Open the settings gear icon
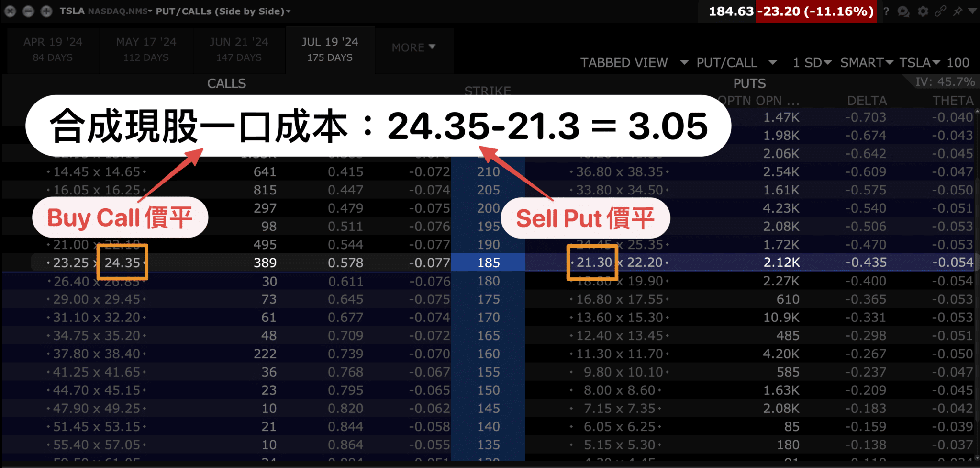Image resolution: width=980 pixels, height=468 pixels. (923, 11)
